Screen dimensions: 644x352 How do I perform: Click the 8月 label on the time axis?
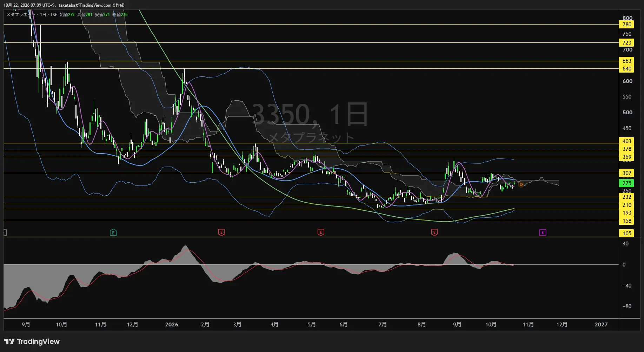pyautogui.click(x=421, y=325)
